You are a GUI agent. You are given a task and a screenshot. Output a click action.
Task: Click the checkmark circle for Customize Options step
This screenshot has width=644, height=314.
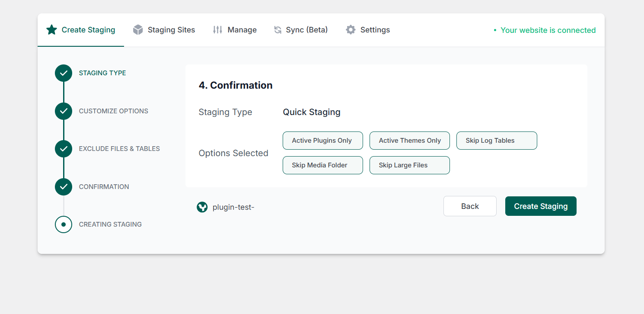tap(64, 111)
